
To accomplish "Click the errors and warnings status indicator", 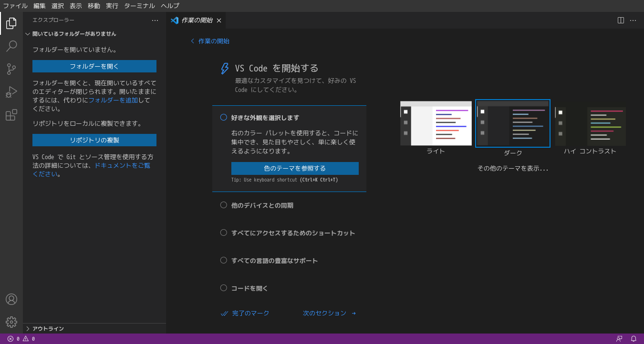I will point(21,339).
